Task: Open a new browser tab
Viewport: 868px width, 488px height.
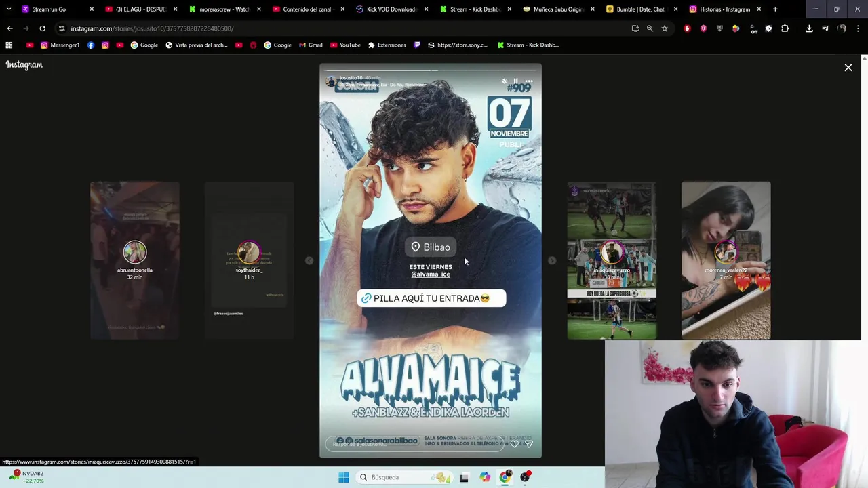Action: tap(775, 9)
